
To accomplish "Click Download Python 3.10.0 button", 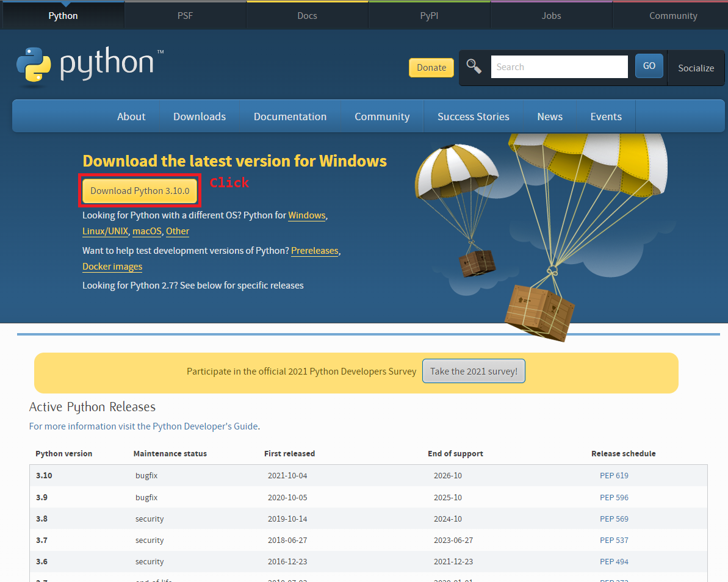I will (x=140, y=191).
